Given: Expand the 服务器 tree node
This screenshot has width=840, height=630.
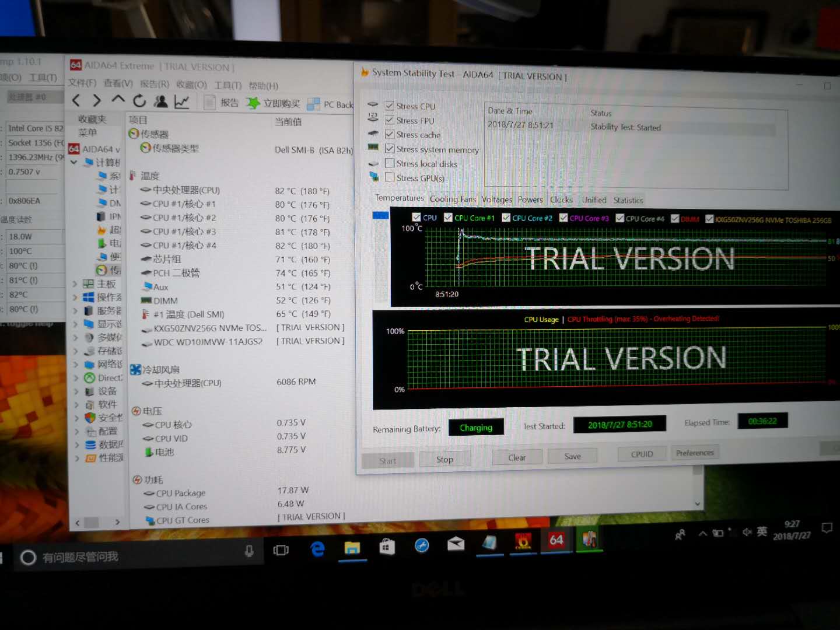Looking at the screenshot, I should point(75,311).
